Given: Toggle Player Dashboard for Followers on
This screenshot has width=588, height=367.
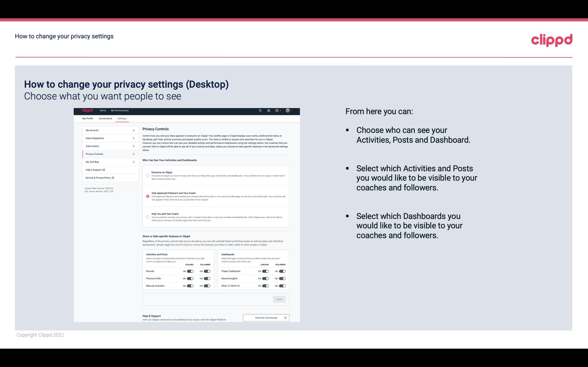Looking at the screenshot, I should 283,271.
